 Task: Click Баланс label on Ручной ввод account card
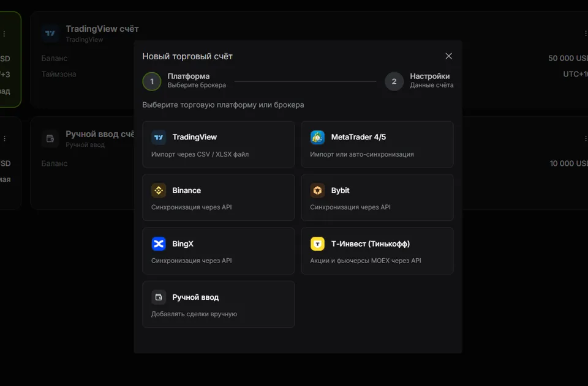[x=55, y=163]
